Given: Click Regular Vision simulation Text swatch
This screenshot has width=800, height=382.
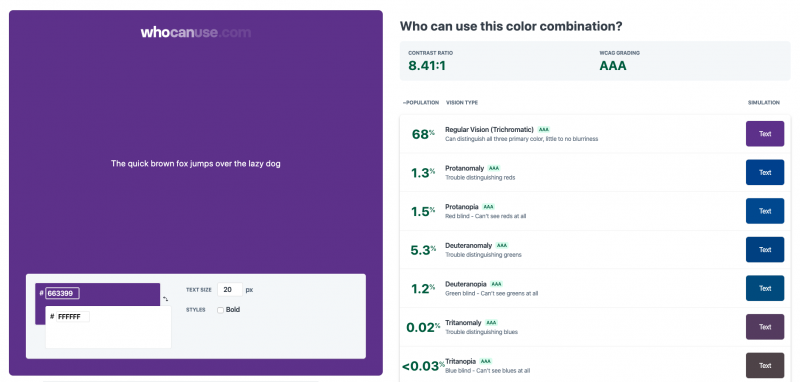Looking at the screenshot, I should (765, 134).
